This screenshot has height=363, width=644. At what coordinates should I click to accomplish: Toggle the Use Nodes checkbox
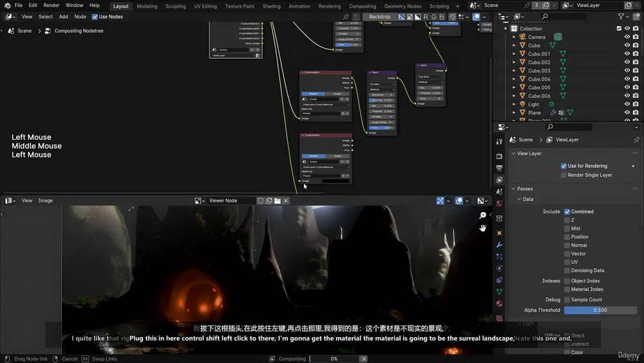95,17
